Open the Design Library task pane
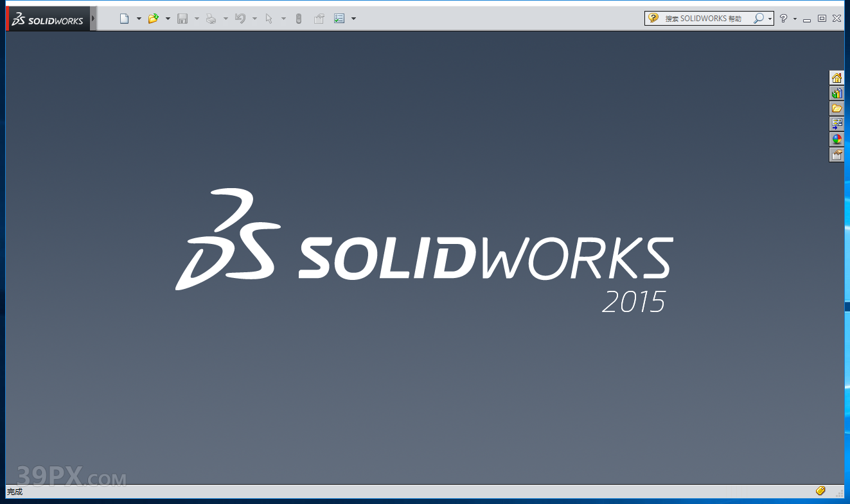Viewport: 850px width, 504px height. pos(837,93)
